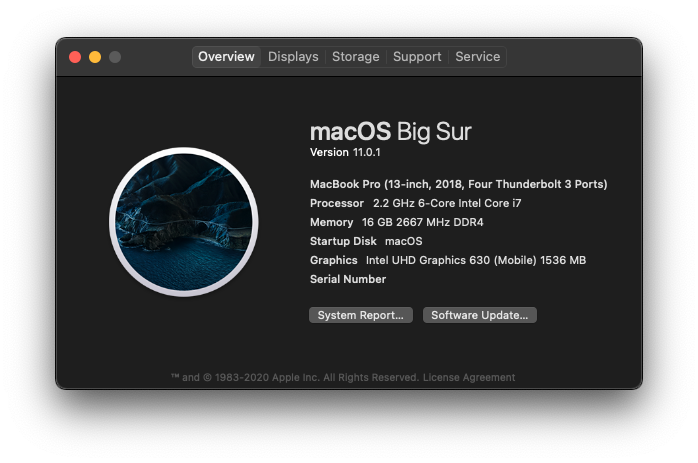Viewport: 698px width, 463px height.
Task: Click the Version 11.0.1 text
Action: tap(345, 152)
